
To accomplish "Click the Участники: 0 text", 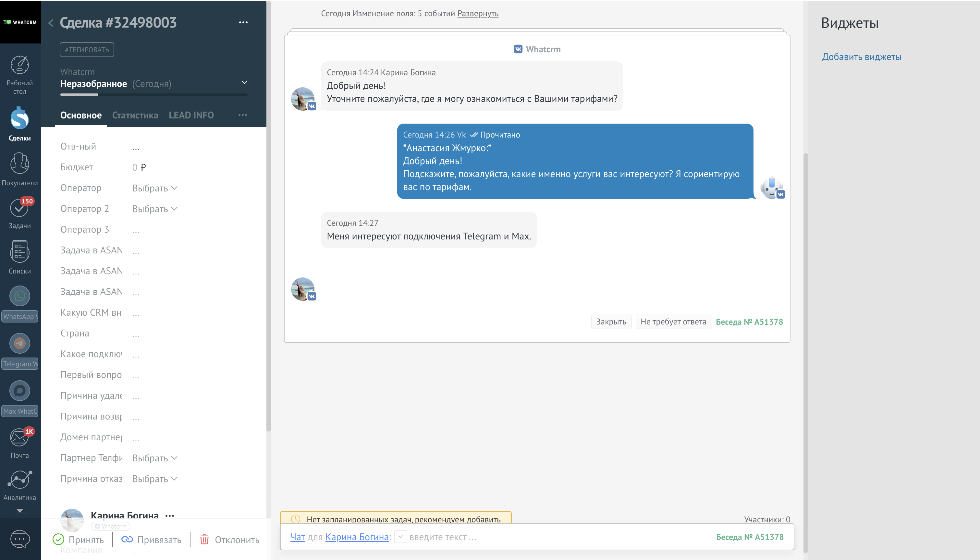I will tap(767, 519).
